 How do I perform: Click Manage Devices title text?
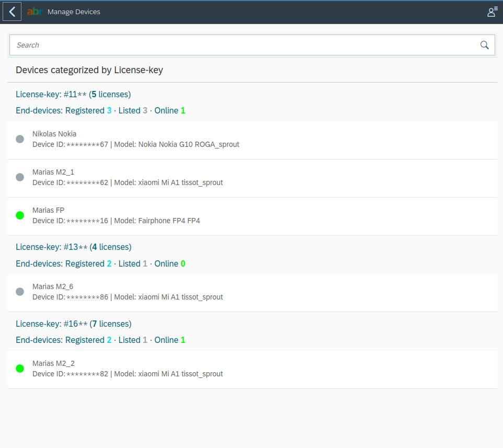(74, 12)
